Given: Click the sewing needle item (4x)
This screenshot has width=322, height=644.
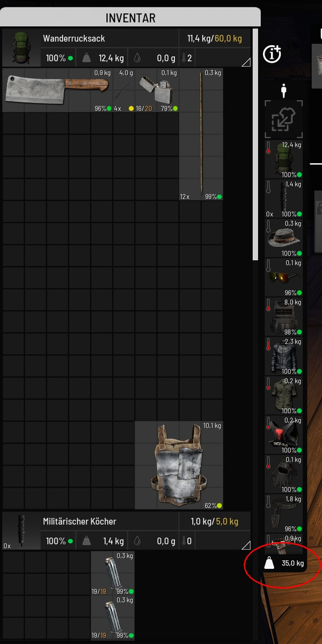Looking at the screenshot, I should [x=123, y=90].
